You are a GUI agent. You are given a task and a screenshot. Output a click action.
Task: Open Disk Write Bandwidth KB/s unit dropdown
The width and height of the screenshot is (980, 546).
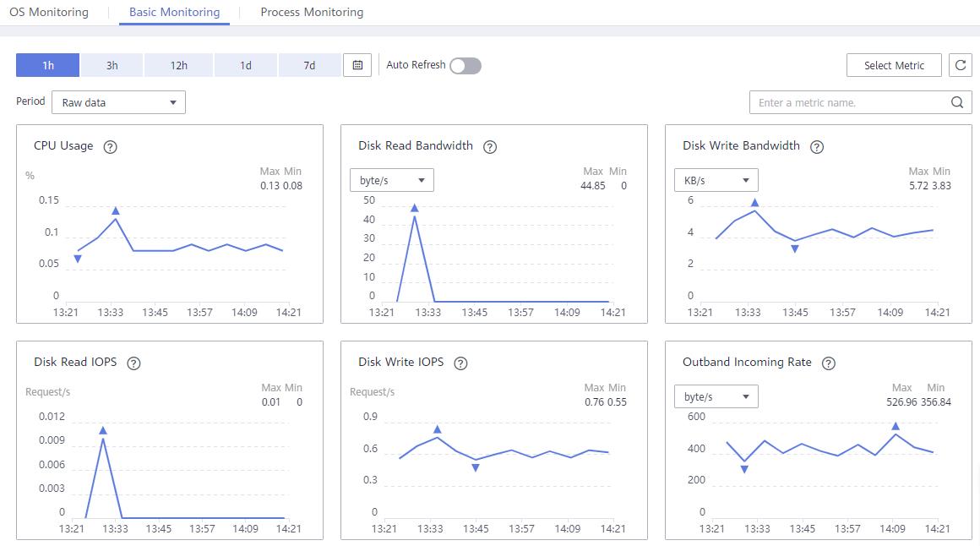tap(716, 180)
